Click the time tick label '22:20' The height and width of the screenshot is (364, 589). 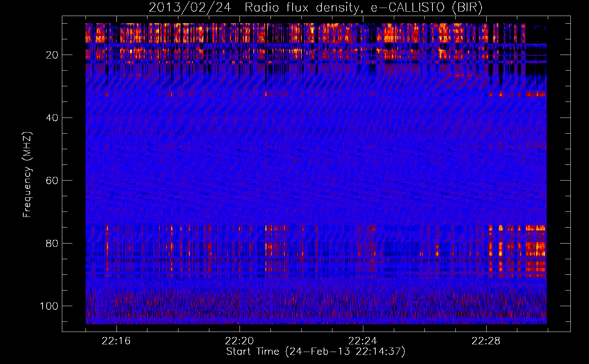(239, 341)
